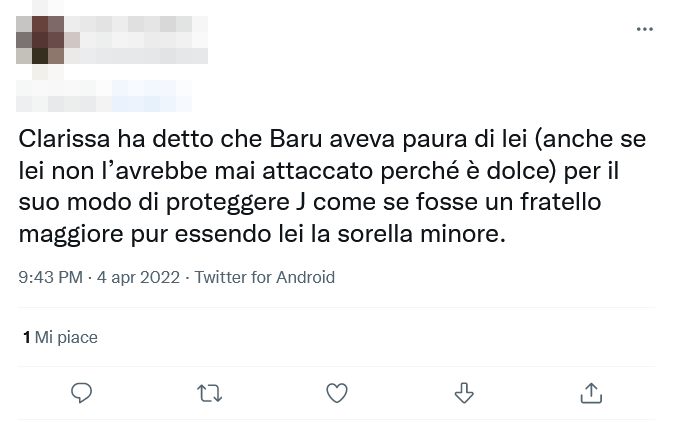Viewport: 677px width, 422px height.
Task: Click the likes count number 1
Action: pos(27,338)
